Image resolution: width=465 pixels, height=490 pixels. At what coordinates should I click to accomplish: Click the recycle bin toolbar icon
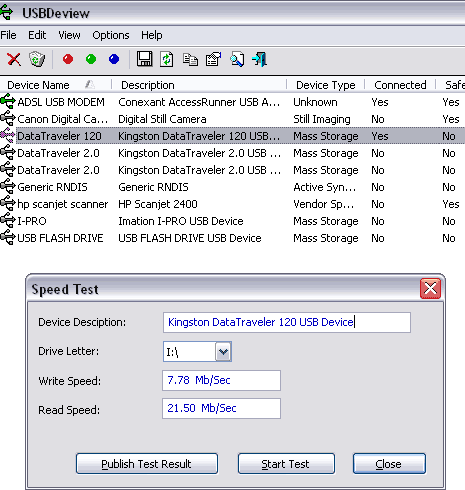pos(37,60)
